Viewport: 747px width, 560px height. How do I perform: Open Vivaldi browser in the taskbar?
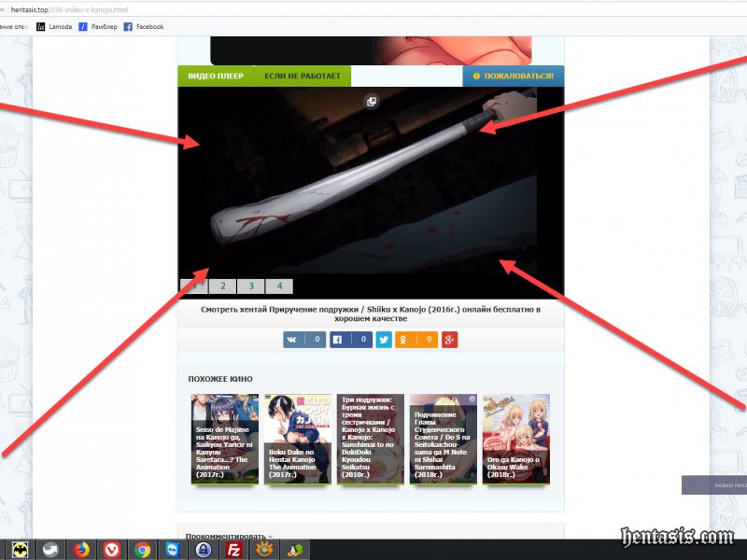click(112, 550)
